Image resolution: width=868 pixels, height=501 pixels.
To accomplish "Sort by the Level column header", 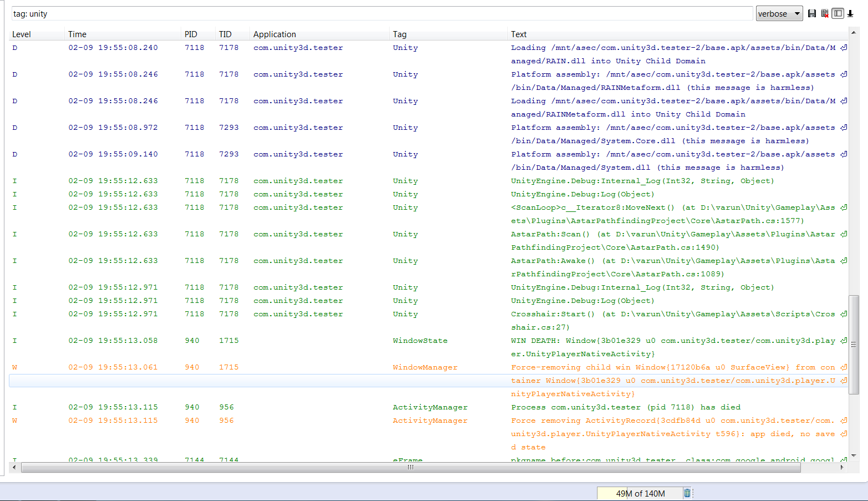I will tap(22, 34).
